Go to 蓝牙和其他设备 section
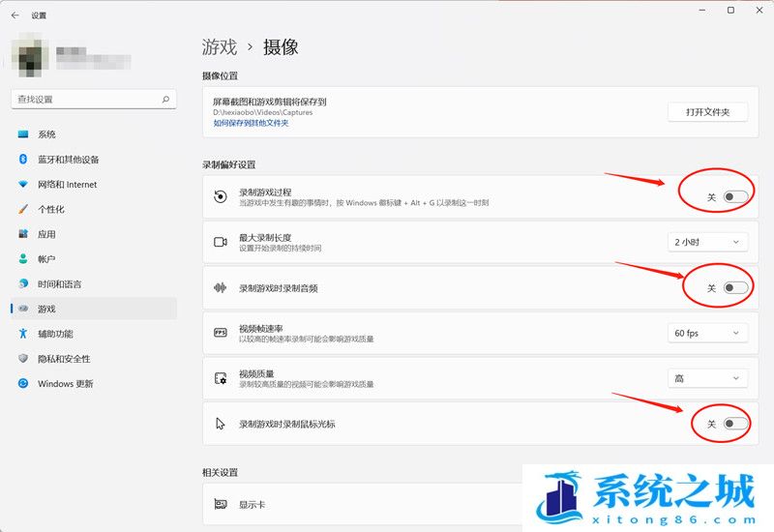 (93, 159)
